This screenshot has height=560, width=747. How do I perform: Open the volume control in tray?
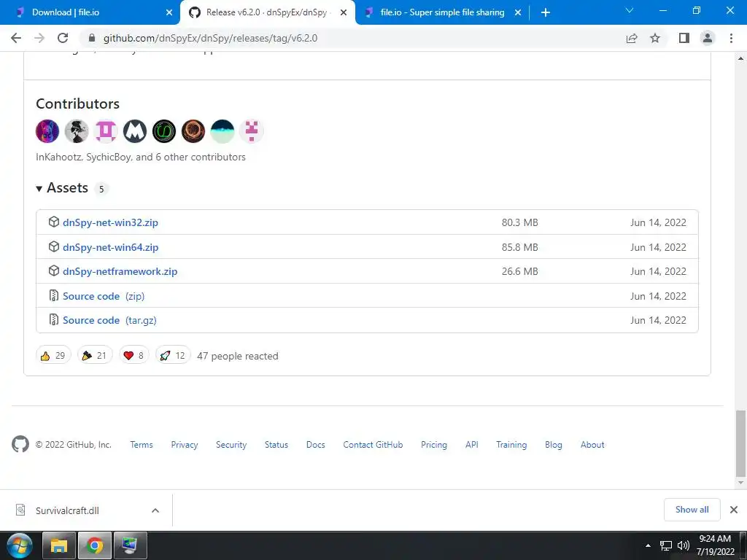(x=683, y=545)
